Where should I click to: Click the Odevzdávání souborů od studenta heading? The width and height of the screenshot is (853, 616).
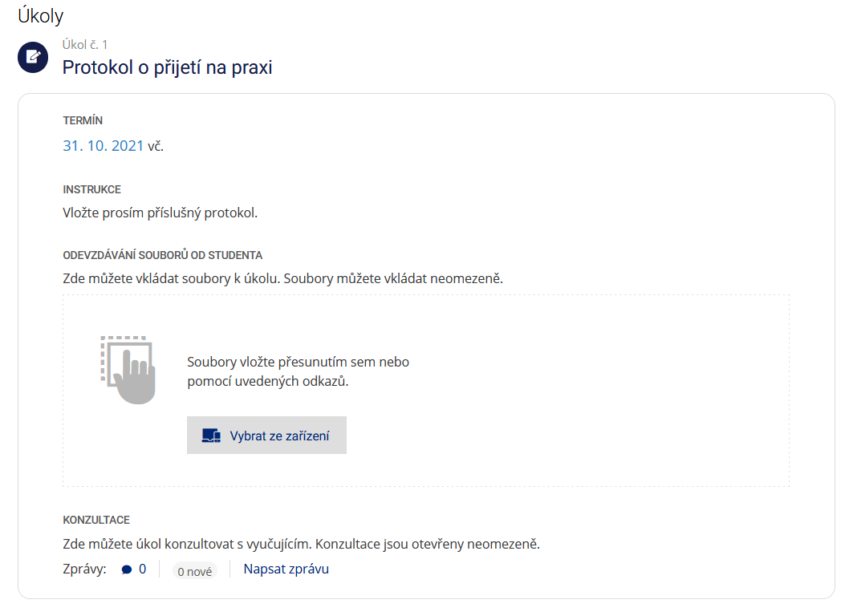click(x=163, y=255)
